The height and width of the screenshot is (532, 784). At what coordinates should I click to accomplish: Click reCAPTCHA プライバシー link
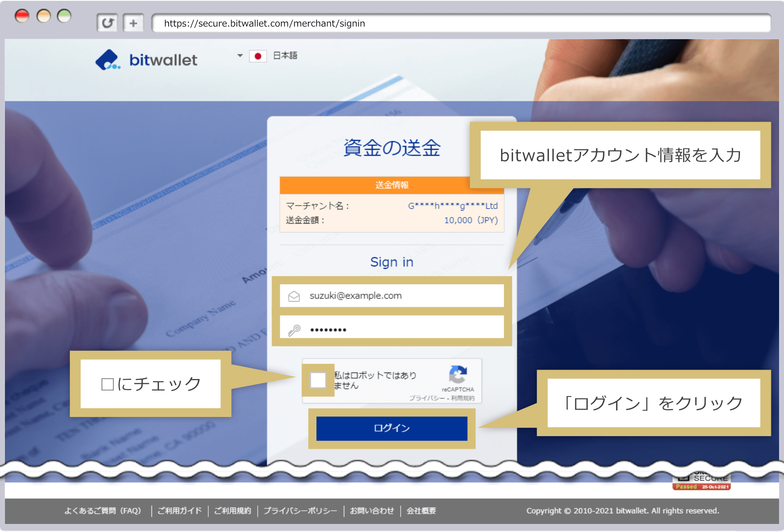click(427, 398)
